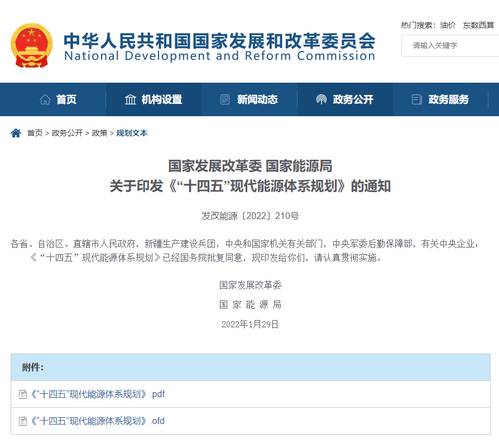Click the building icon beside 机构设置
This screenshot has height=448, width=499.
click(131, 99)
